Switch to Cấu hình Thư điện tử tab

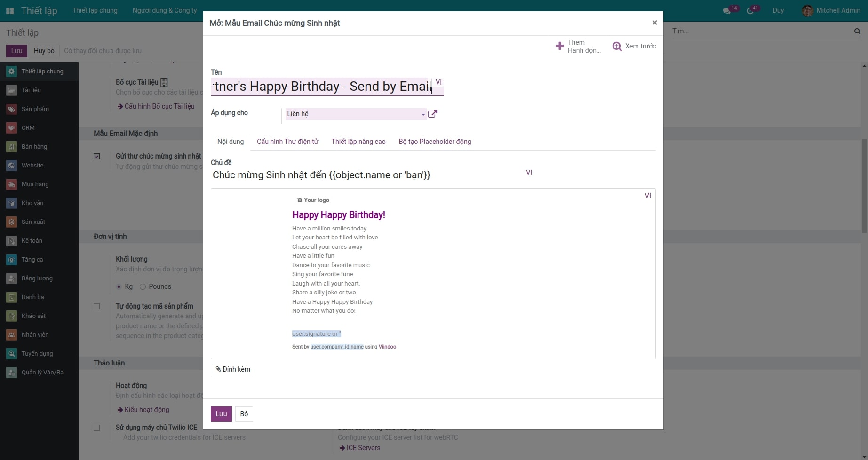(x=287, y=142)
